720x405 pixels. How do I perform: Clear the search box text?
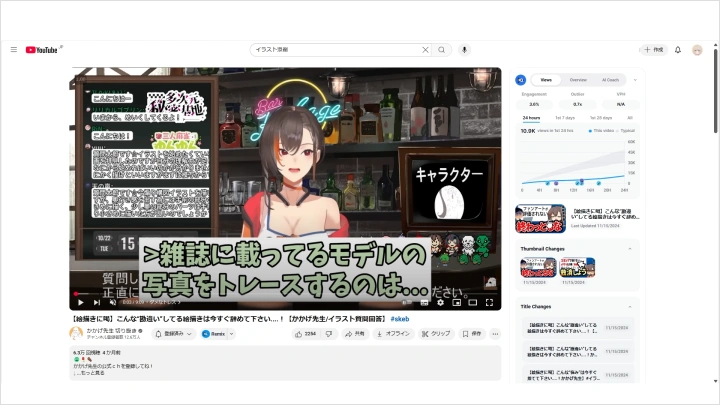(425, 49)
